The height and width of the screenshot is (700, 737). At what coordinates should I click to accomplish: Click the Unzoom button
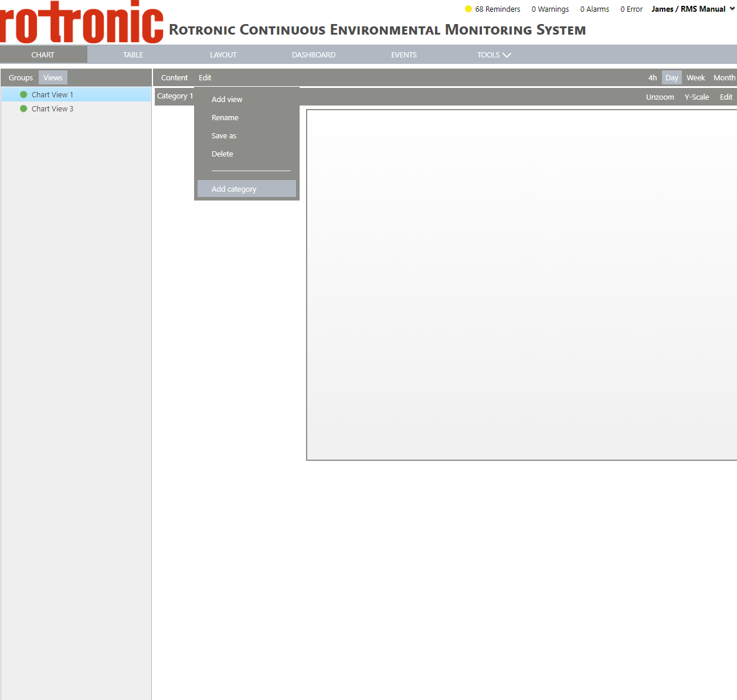tap(660, 97)
